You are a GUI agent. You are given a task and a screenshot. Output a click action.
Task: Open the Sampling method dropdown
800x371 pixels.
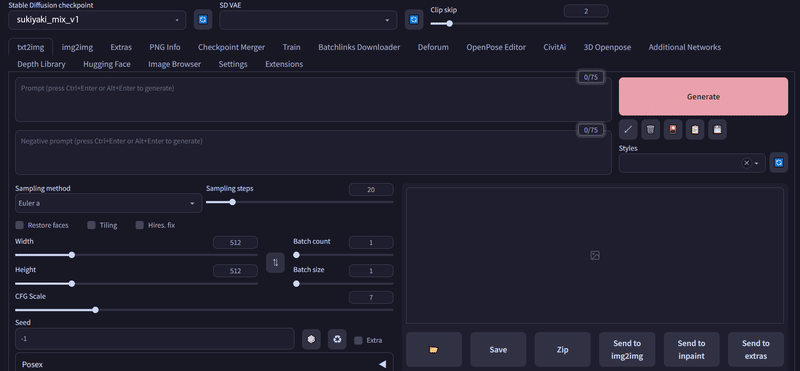click(109, 203)
